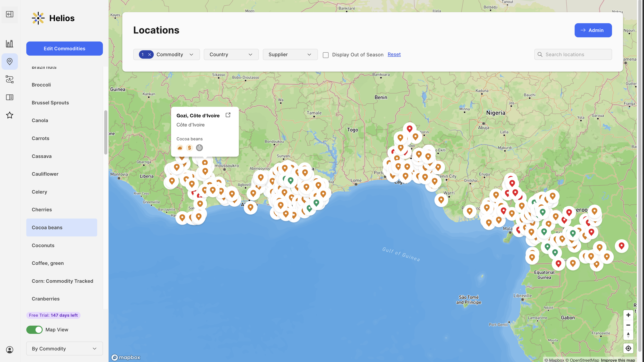Click the Edit Commodities button

coord(64,48)
